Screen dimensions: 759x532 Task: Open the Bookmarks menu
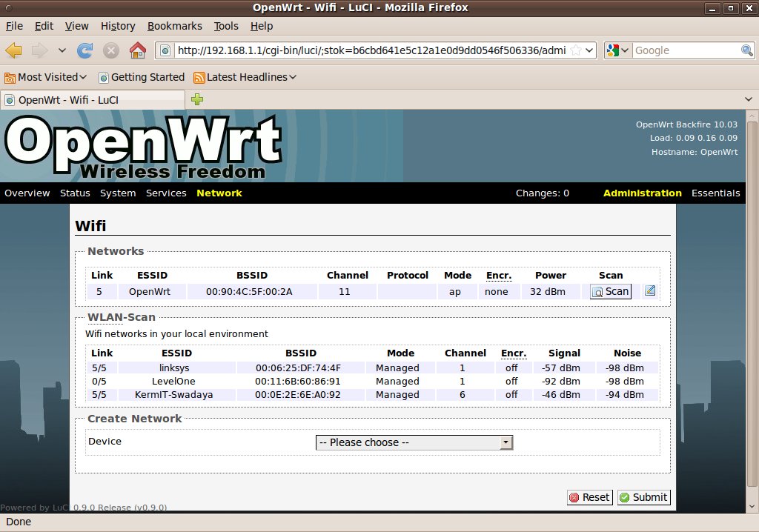tap(174, 26)
